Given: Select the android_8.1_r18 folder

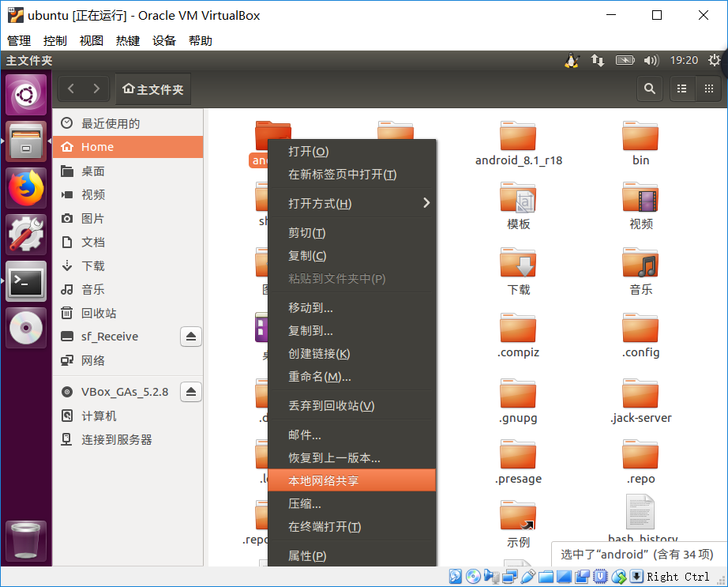Looking at the screenshot, I should (x=518, y=144).
